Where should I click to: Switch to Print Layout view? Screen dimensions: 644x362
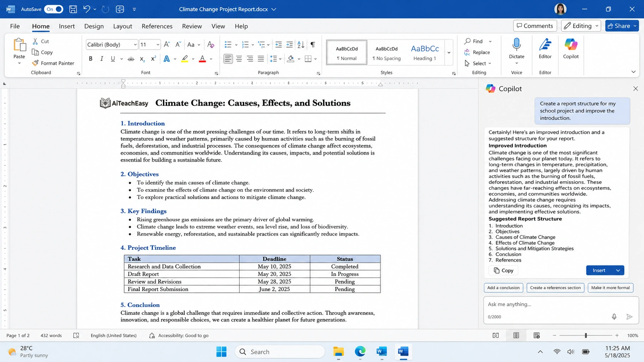pyautogui.click(x=516, y=335)
